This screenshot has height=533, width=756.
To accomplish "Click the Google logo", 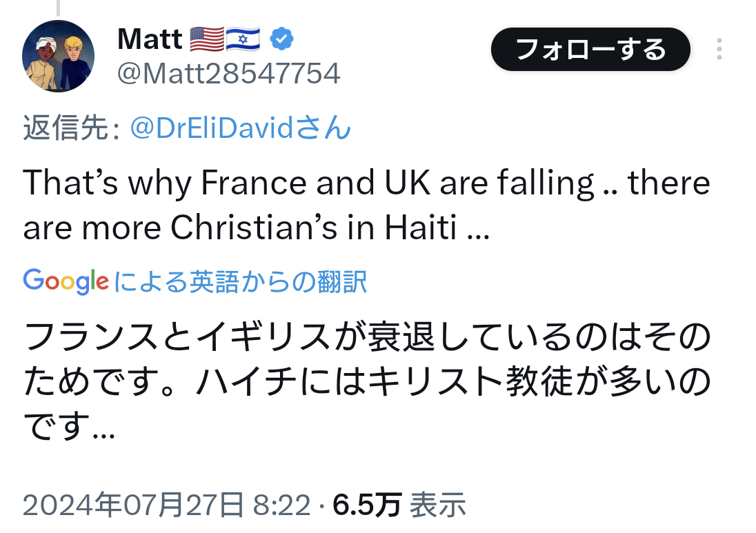I will (66, 281).
